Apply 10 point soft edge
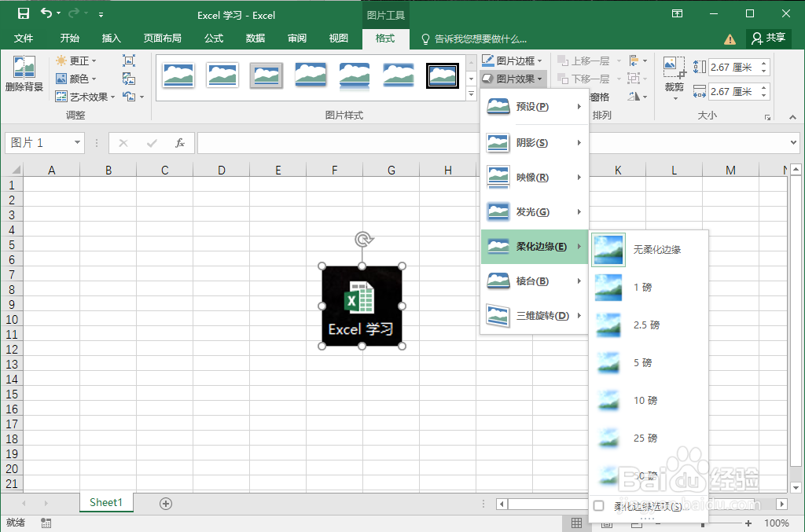This screenshot has width=805, height=532. [649, 401]
